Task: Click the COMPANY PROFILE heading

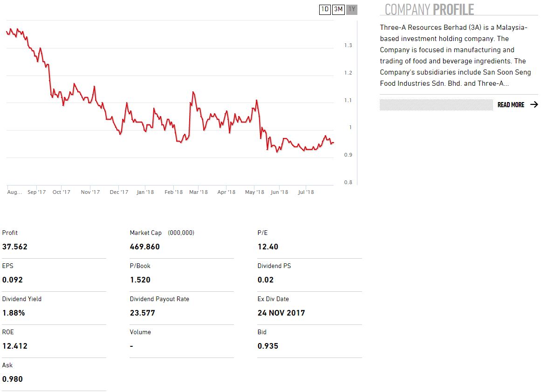Action: [x=429, y=9]
